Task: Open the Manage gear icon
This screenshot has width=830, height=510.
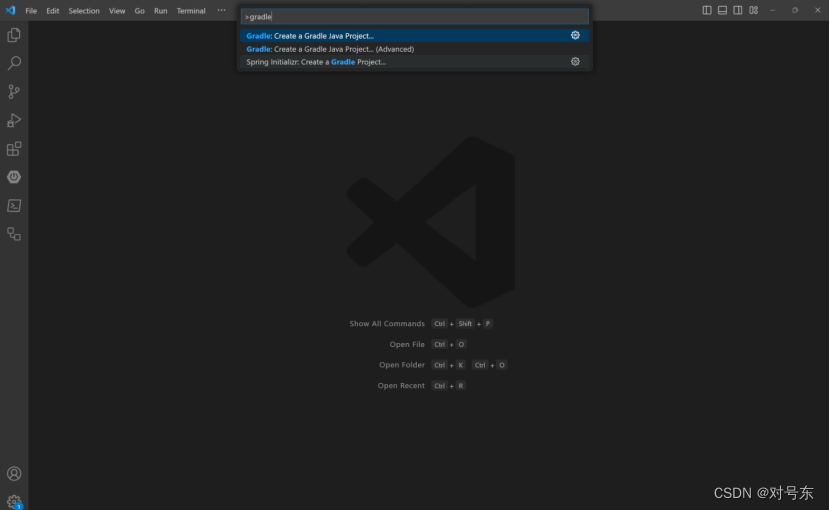Action: (14, 501)
